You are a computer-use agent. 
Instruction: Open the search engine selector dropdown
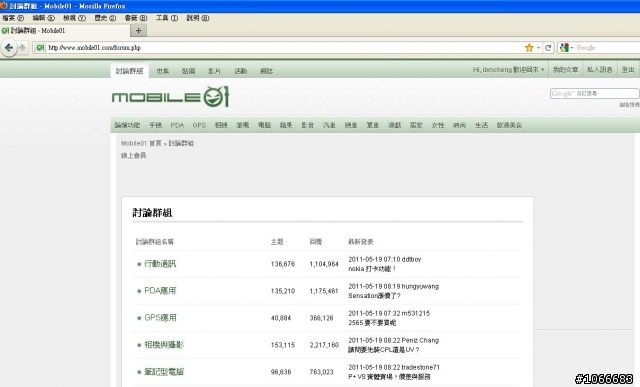pyautogui.click(x=572, y=48)
